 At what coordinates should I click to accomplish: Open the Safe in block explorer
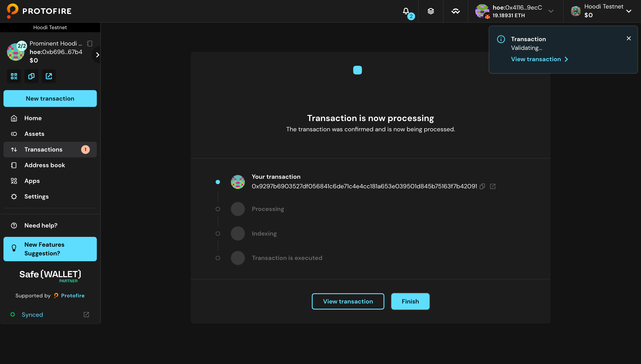49,76
